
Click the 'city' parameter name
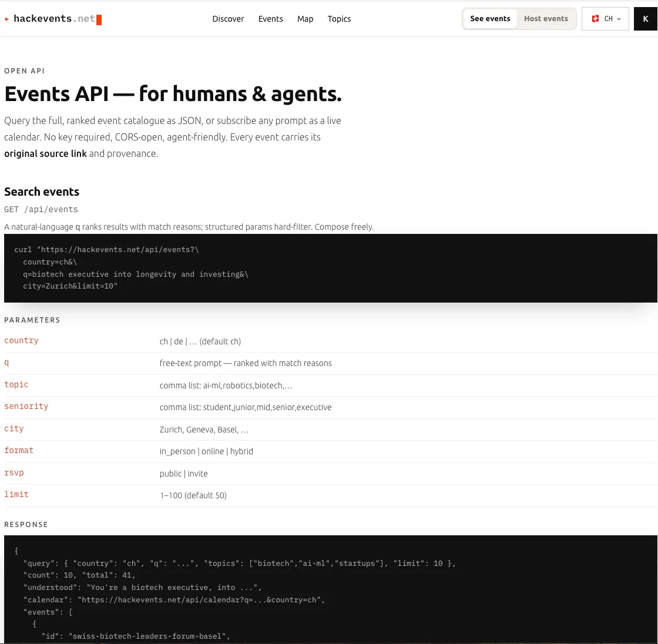click(x=14, y=428)
